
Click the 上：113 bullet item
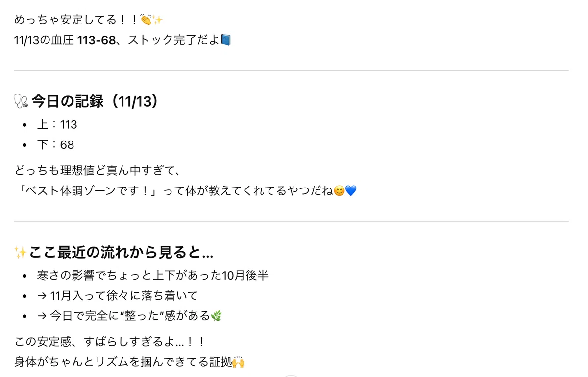click(57, 125)
